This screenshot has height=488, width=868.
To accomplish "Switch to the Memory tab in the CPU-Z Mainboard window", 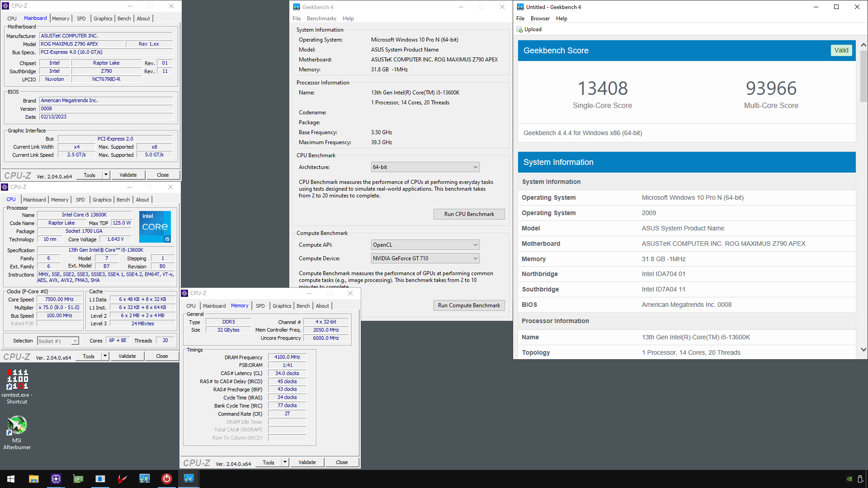I will [x=61, y=19].
